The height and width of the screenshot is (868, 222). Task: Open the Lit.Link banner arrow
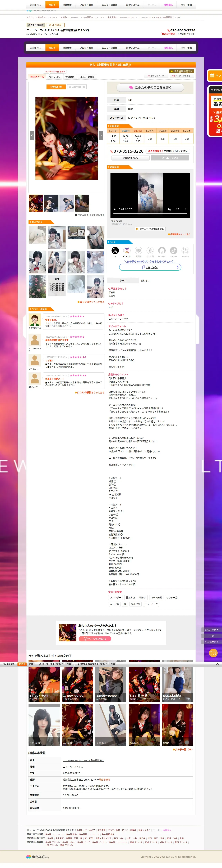click(178, 267)
